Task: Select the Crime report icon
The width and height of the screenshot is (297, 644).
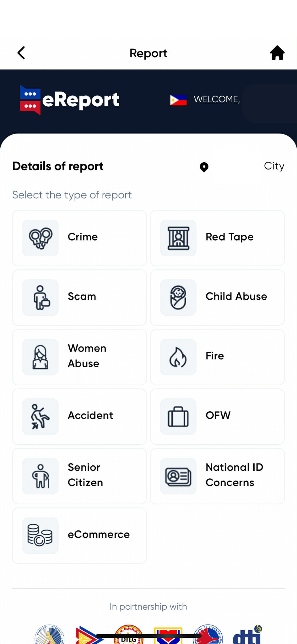Action: (40, 238)
